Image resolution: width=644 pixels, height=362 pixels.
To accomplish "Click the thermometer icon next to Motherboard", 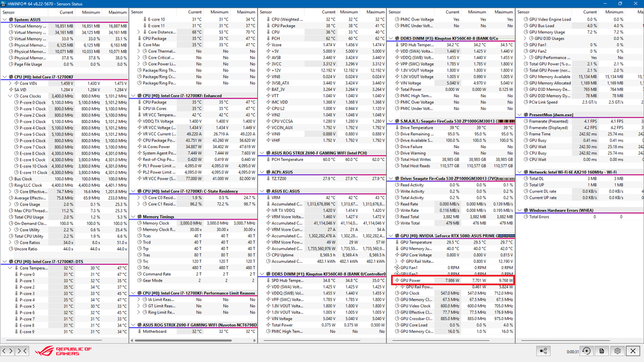I will [140, 331].
